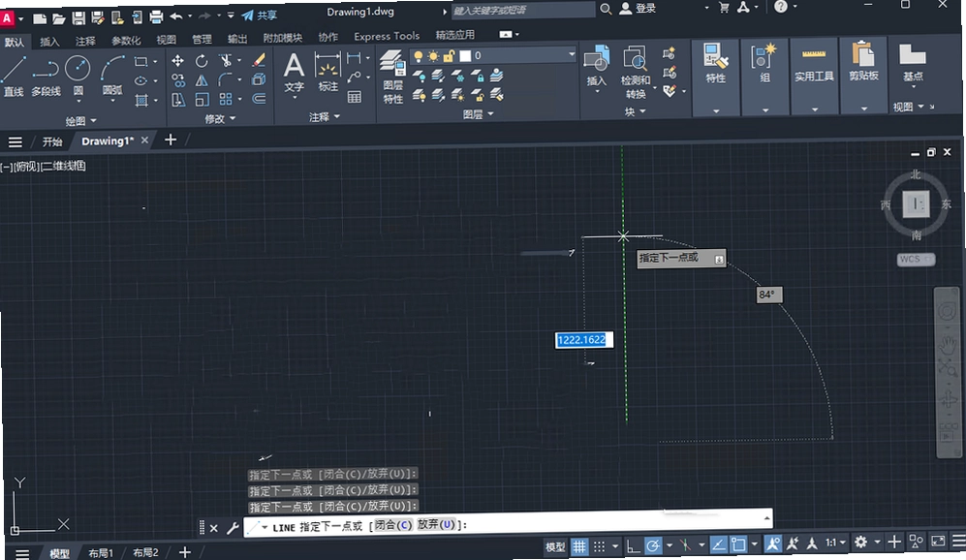Select the Copy tool icon

[x=178, y=80]
